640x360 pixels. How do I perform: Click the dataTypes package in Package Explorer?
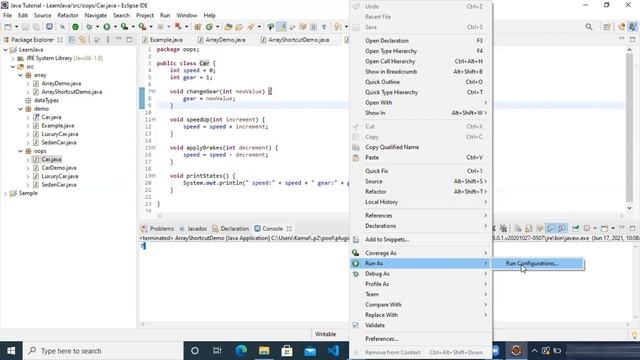[x=46, y=100]
